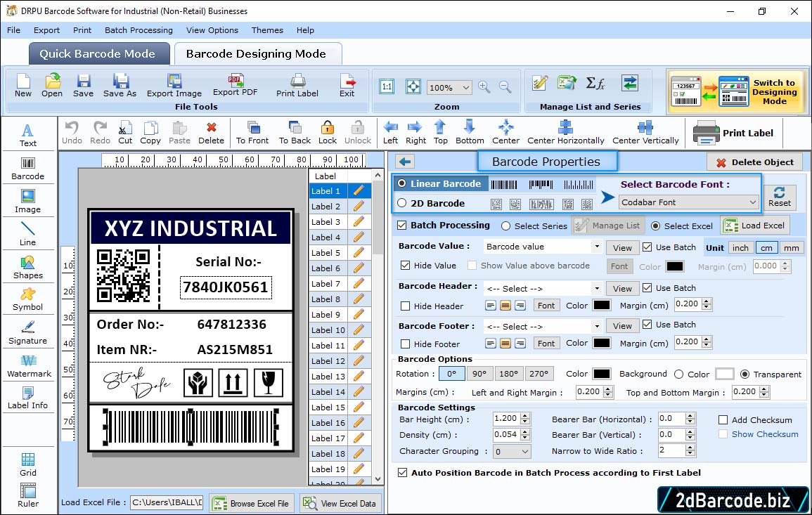This screenshot has width=812, height=515.
Task: Center Horizontally the selected object
Action: click(x=565, y=133)
